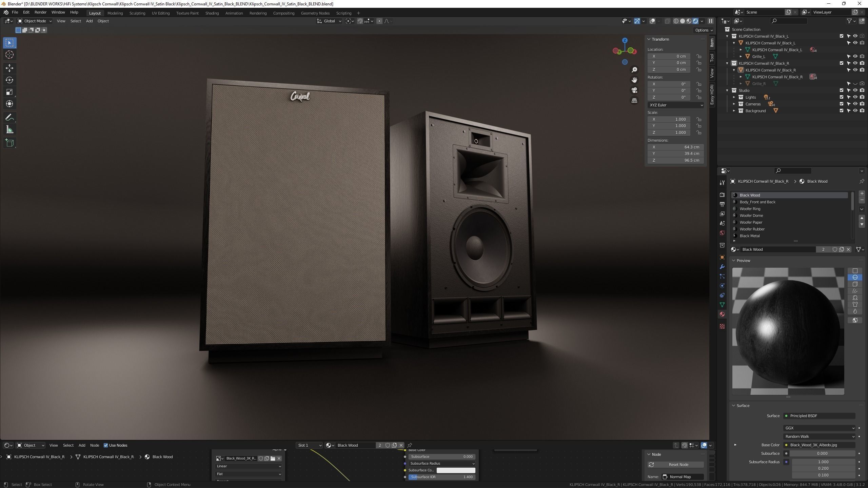Switch to the Geometry Nodes workspace tab
This screenshot has width=868, height=488.
(315, 13)
